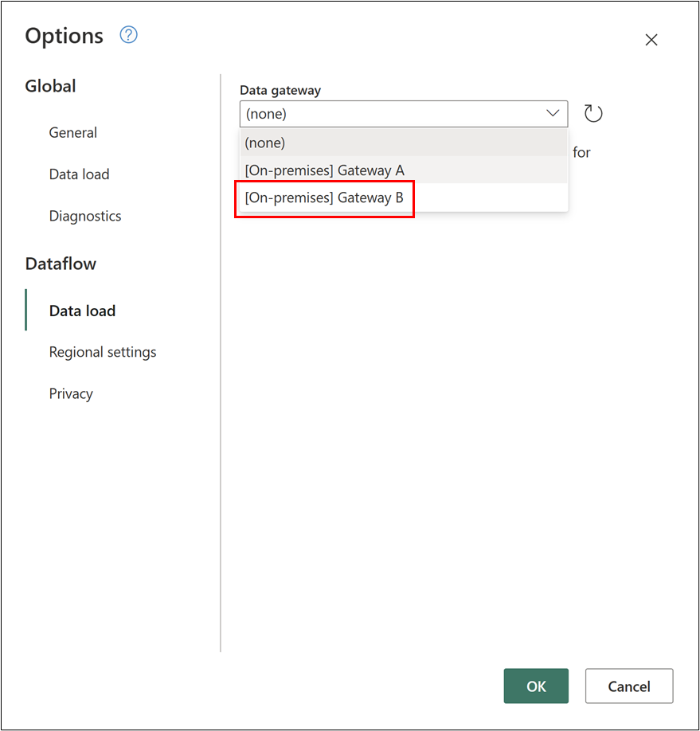Open Diagnostics settings
This screenshot has width=700, height=731.
(x=85, y=216)
